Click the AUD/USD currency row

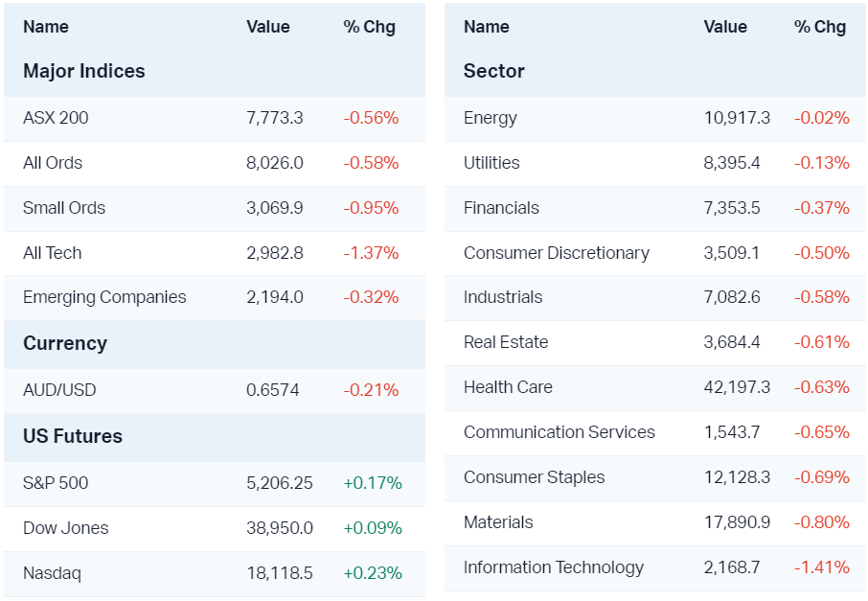(59, 390)
